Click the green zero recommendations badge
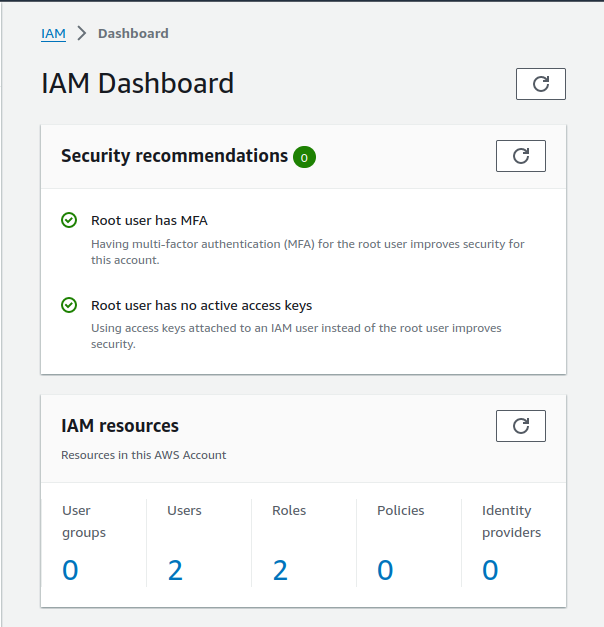 tap(304, 157)
